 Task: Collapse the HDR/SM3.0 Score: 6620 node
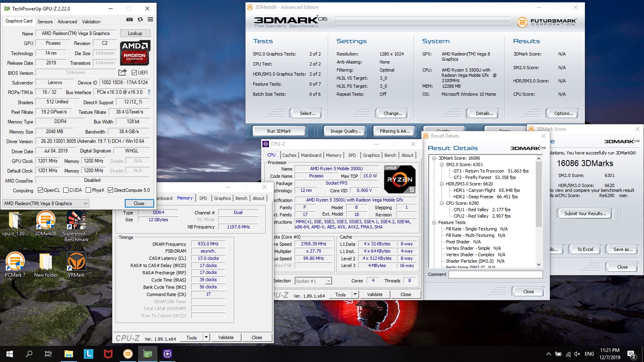[442, 184]
